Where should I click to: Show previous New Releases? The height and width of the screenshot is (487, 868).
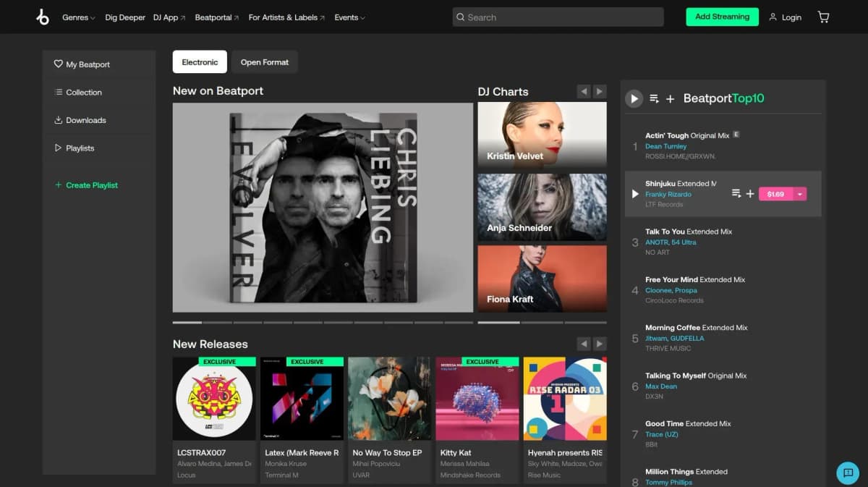pos(584,344)
